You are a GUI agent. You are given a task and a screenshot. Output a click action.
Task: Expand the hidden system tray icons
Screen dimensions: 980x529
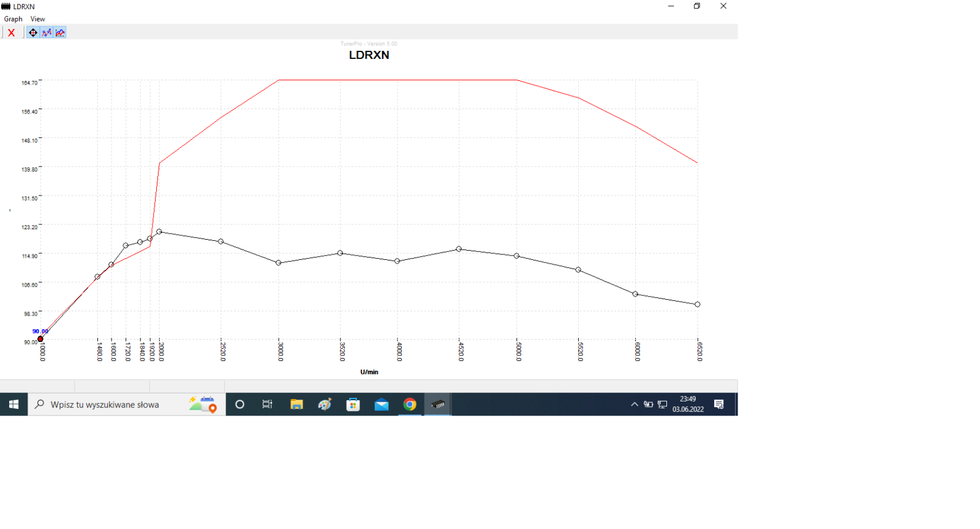click(635, 405)
